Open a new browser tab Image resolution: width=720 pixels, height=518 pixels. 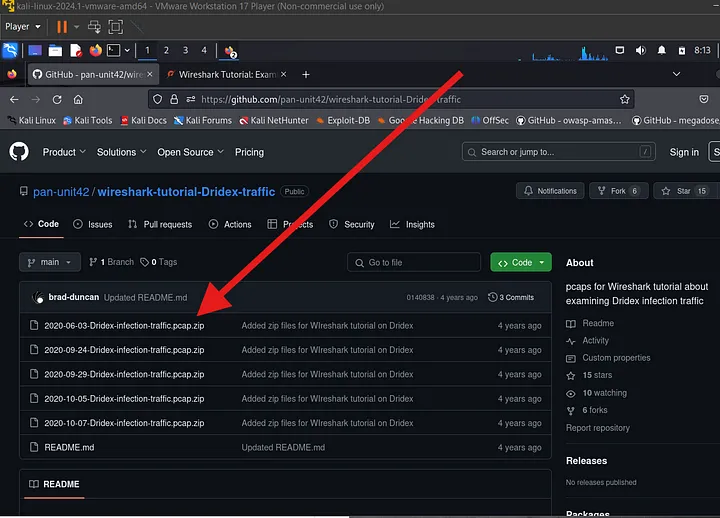(x=306, y=74)
